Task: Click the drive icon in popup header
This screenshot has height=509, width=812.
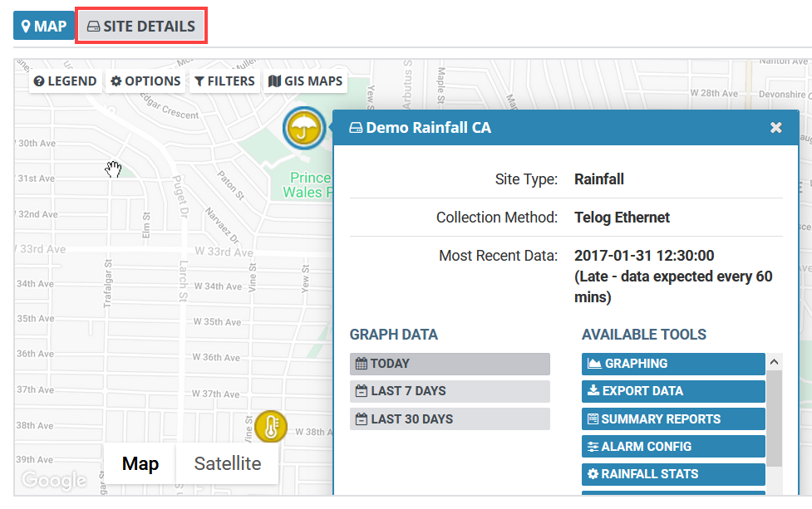Action: point(356,128)
